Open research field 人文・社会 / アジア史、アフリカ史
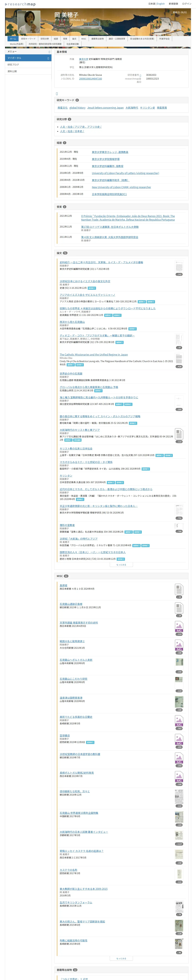 (x=81, y=127)
